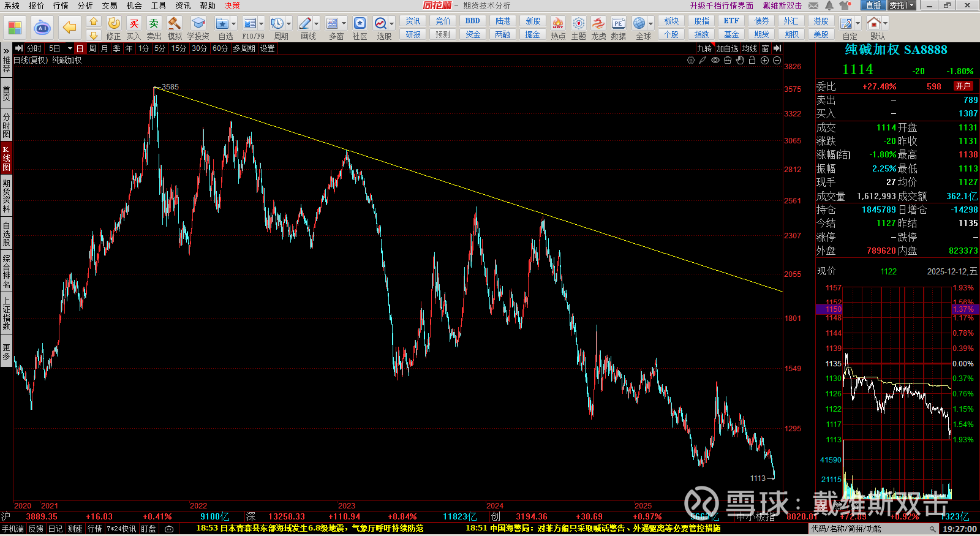Image resolution: width=980 pixels, height=536 pixels.
Task: Open the 热点 hot topics flame icon
Action: tap(558, 23)
